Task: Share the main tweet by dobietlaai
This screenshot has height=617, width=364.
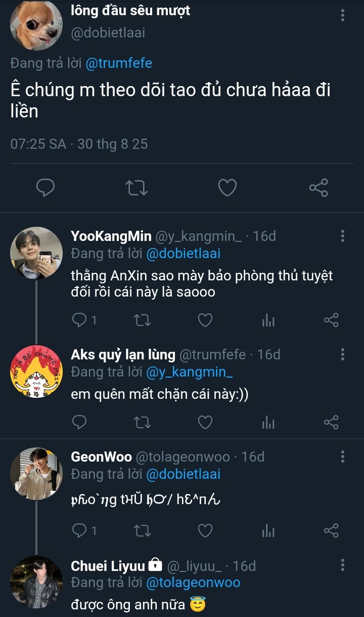Action: [x=318, y=188]
